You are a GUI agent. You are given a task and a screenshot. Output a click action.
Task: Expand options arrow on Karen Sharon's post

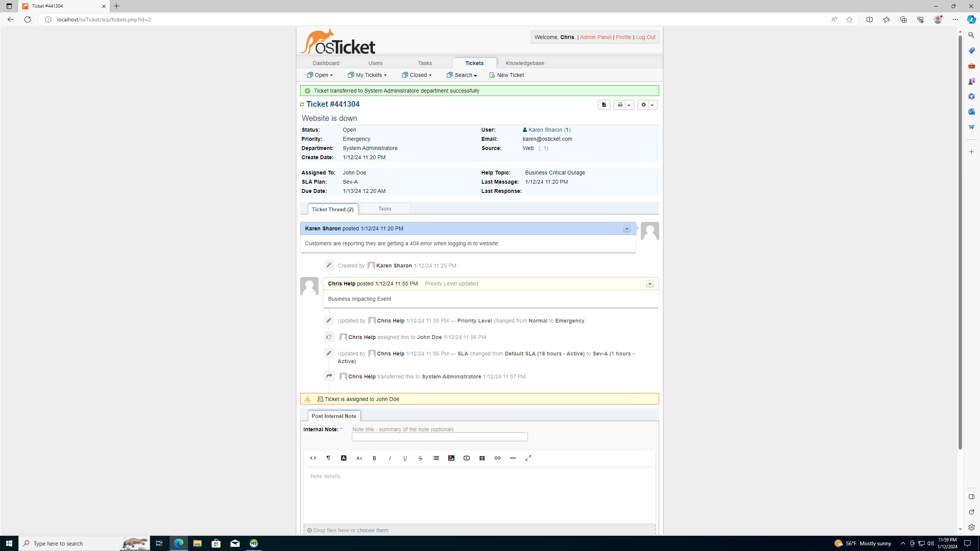(627, 229)
